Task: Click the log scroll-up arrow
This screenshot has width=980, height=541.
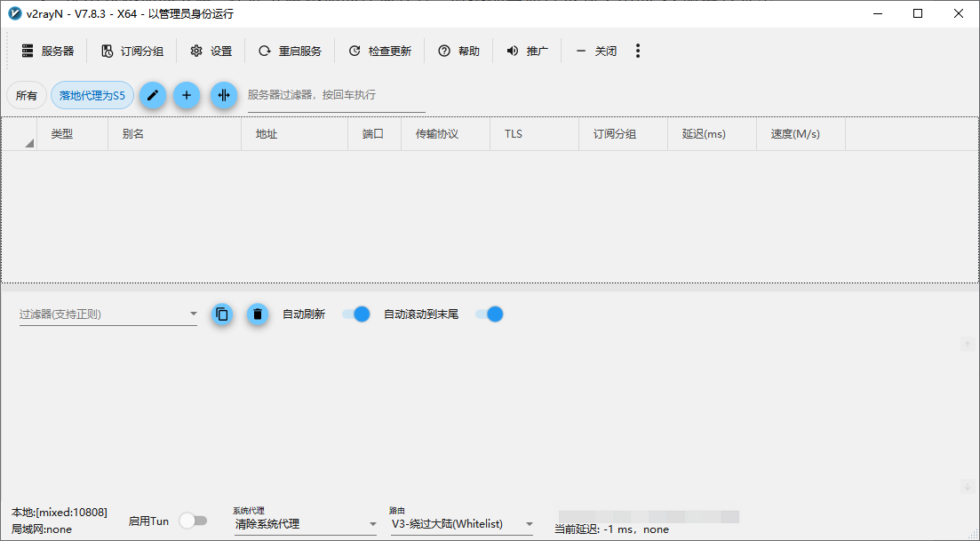Action: 968,344
